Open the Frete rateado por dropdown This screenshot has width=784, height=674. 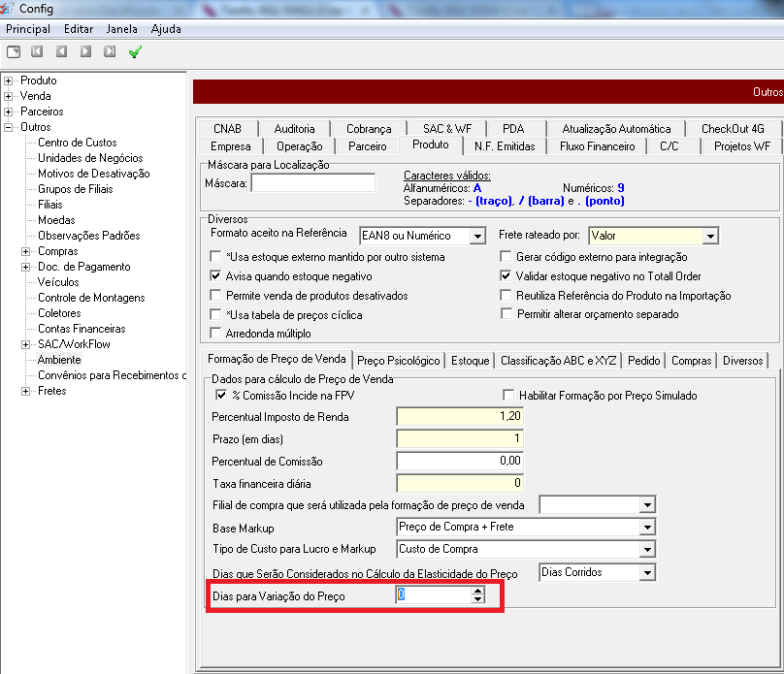click(710, 236)
